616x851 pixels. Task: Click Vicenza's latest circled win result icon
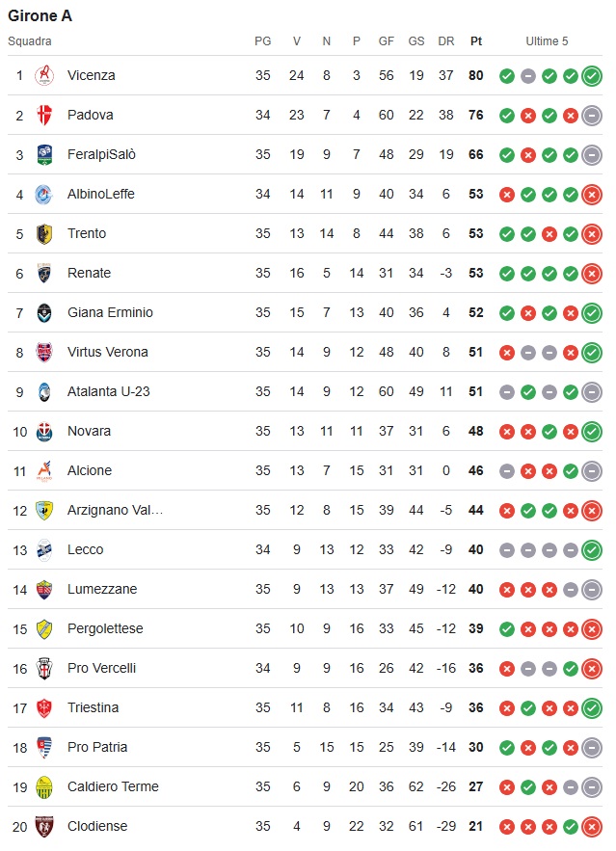click(x=592, y=75)
